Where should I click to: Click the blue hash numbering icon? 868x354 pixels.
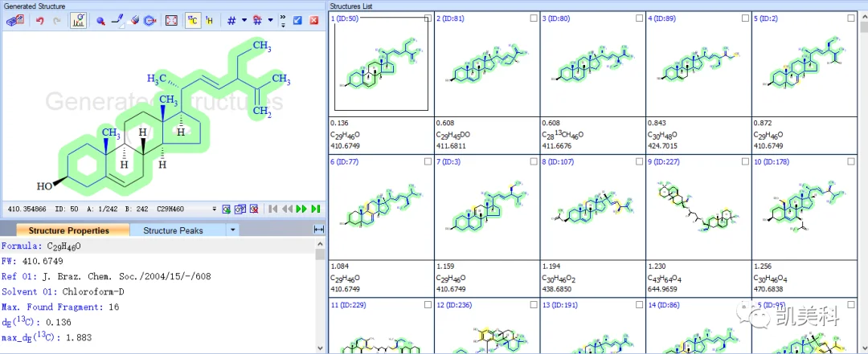pyautogui.click(x=231, y=20)
